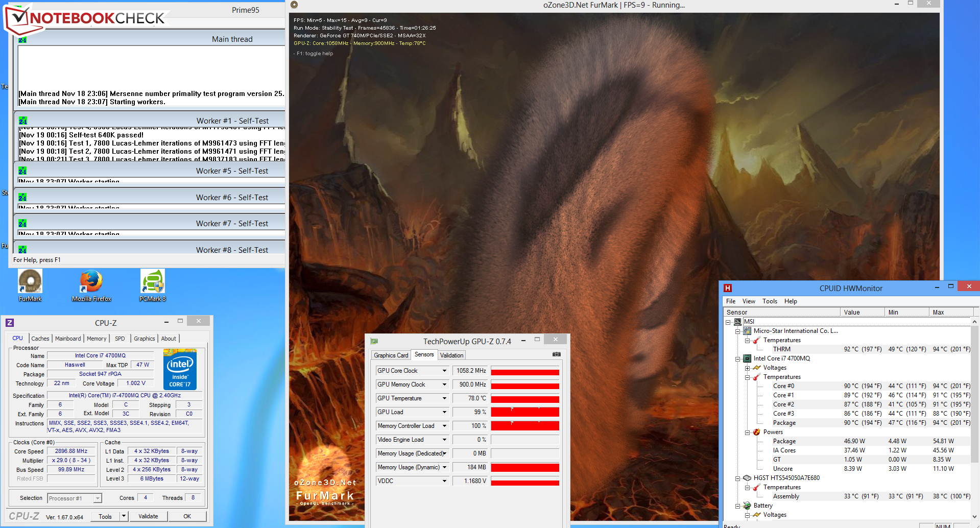Switch to the SPD tab in CPU-Z
Image resolution: width=980 pixels, height=528 pixels.
[x=120, y=339]
